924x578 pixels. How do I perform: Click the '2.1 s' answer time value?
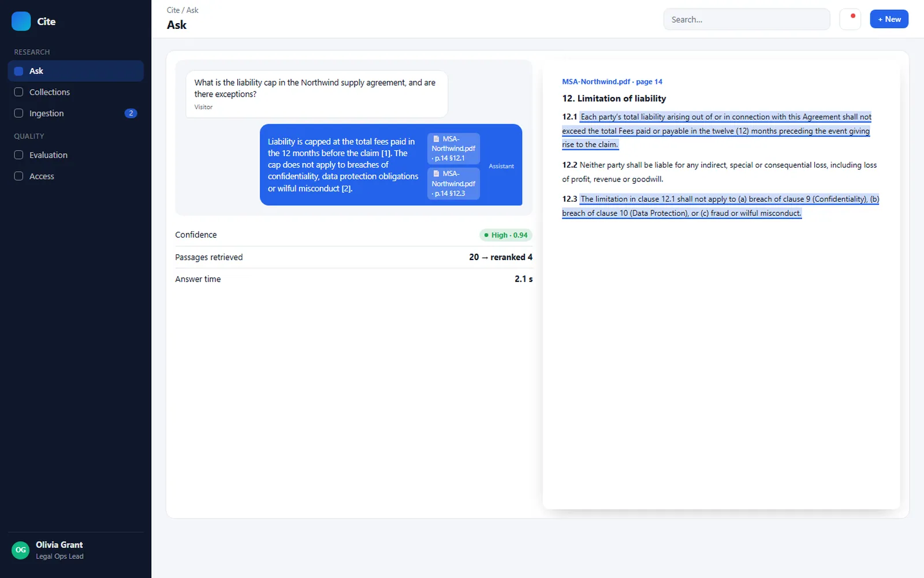523,279
